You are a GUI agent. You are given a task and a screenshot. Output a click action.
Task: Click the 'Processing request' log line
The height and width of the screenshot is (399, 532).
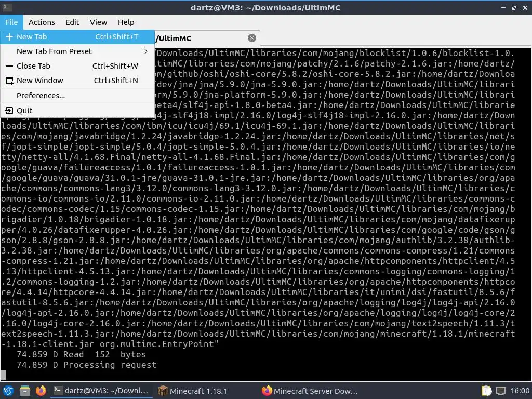87,365
